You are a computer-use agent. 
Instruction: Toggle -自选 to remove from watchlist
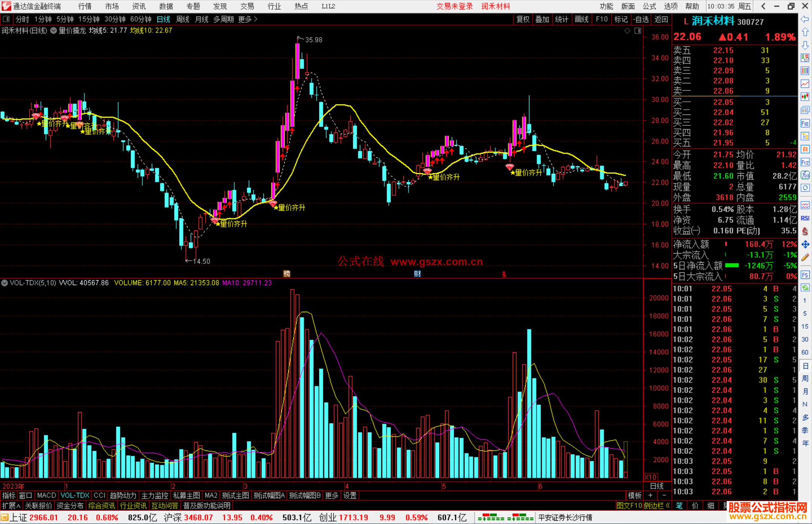pyautogui.click(x=641, y=19)
